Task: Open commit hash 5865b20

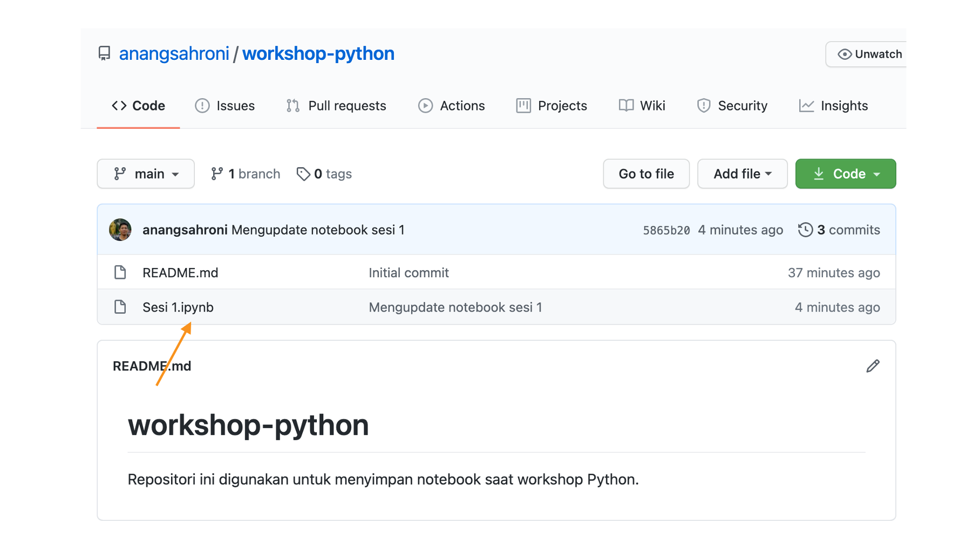Action: 666,230
